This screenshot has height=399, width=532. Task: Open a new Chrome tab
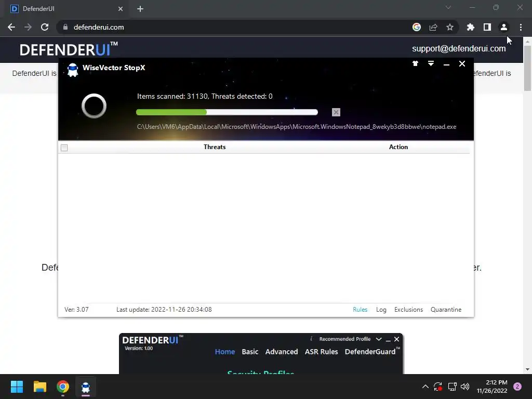140,9
